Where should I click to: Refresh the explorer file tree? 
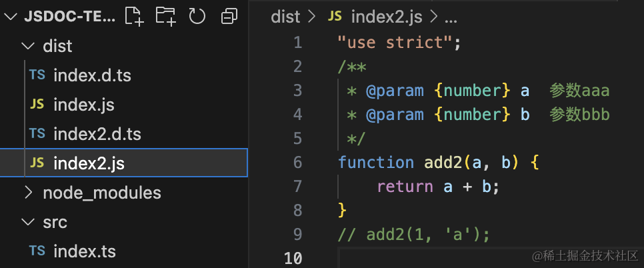pyautogui.click(x=197, y=16)
